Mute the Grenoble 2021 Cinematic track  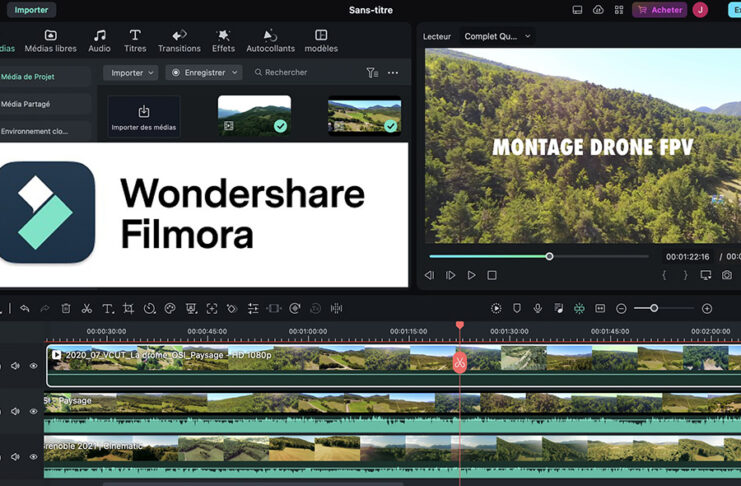click(x=15, y=457)
